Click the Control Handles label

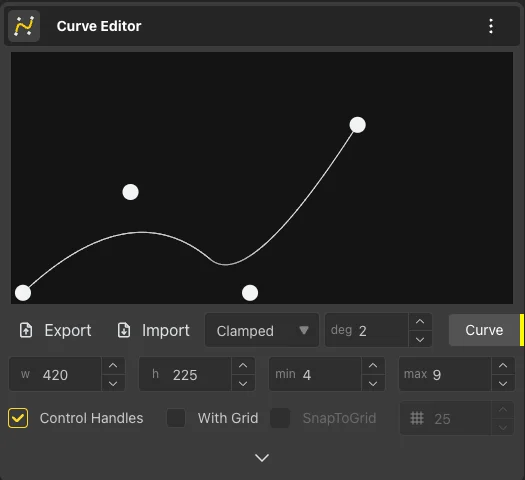pos(91,418)
